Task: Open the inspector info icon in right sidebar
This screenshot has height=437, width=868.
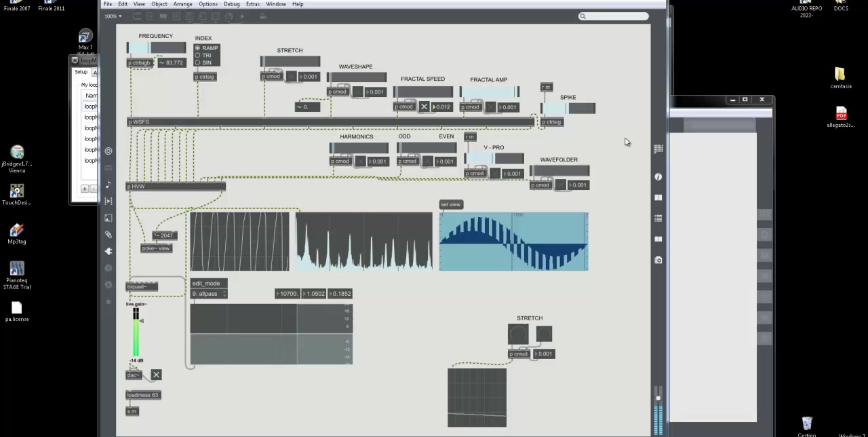Action: pyautogui.click(x=658, y=176)
